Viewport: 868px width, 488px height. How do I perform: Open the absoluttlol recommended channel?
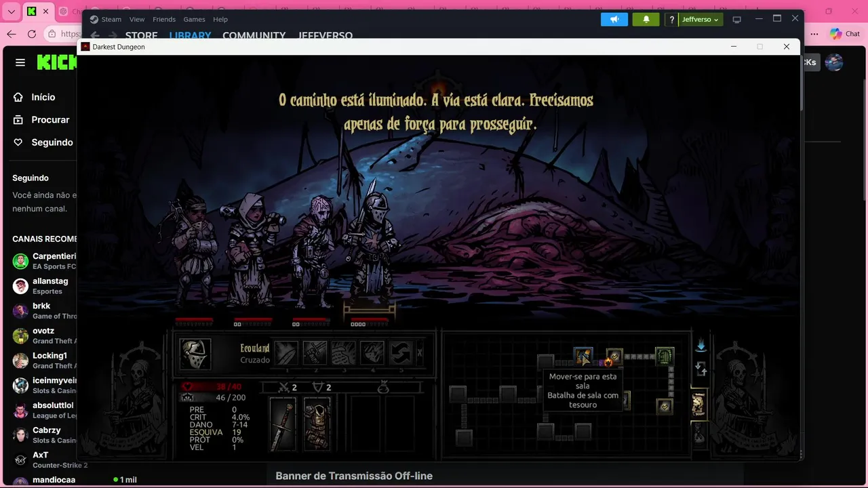[x=43, y=410]
